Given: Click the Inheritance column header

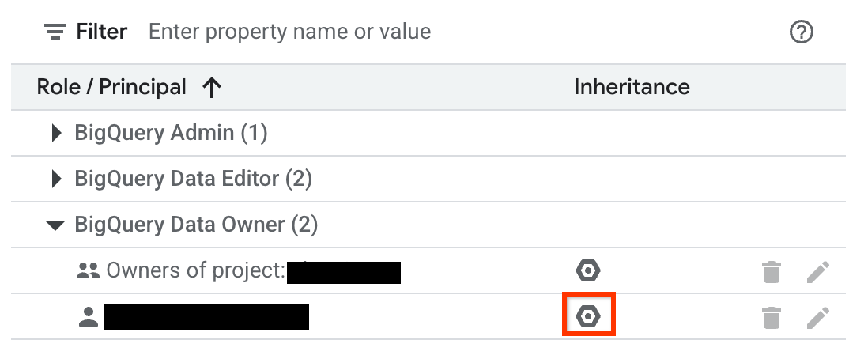Looking at the screenshot, I should pyautogui.click(x=632, y=87).
